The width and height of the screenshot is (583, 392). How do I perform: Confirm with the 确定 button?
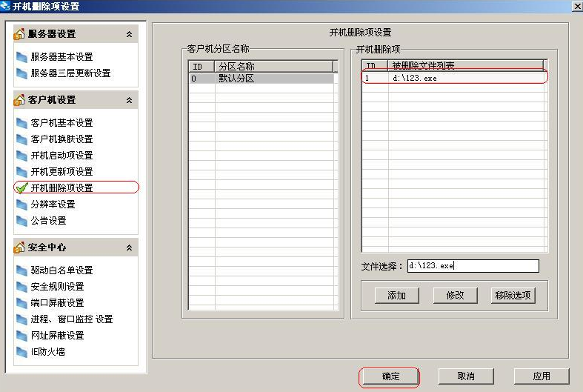click(x=390, y=376)
